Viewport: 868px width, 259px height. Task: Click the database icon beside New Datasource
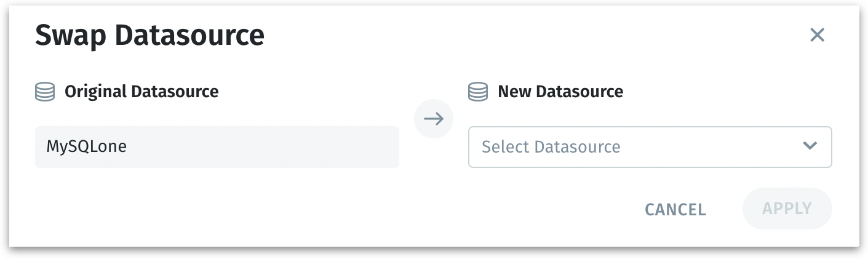[478, 92]
